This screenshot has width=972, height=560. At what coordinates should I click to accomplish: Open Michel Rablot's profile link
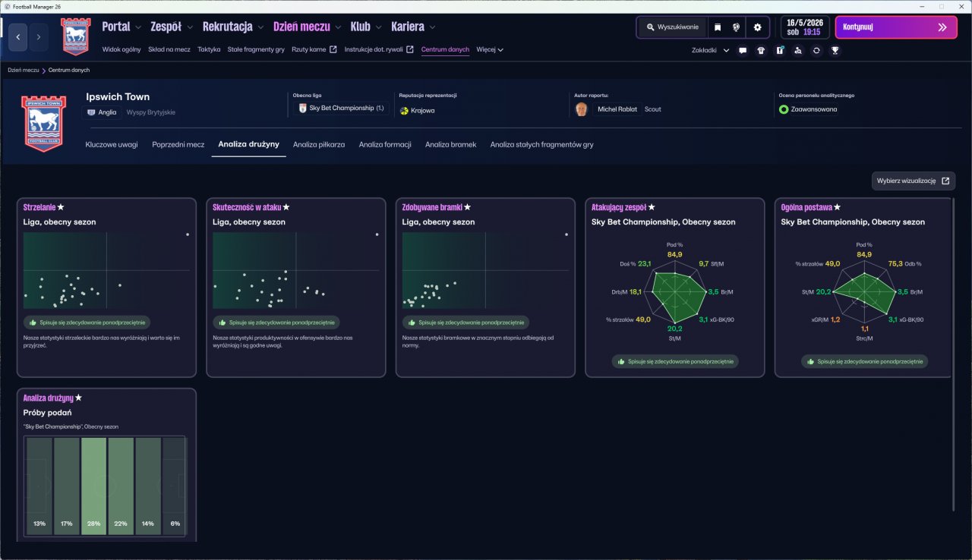tap(617, 109)
